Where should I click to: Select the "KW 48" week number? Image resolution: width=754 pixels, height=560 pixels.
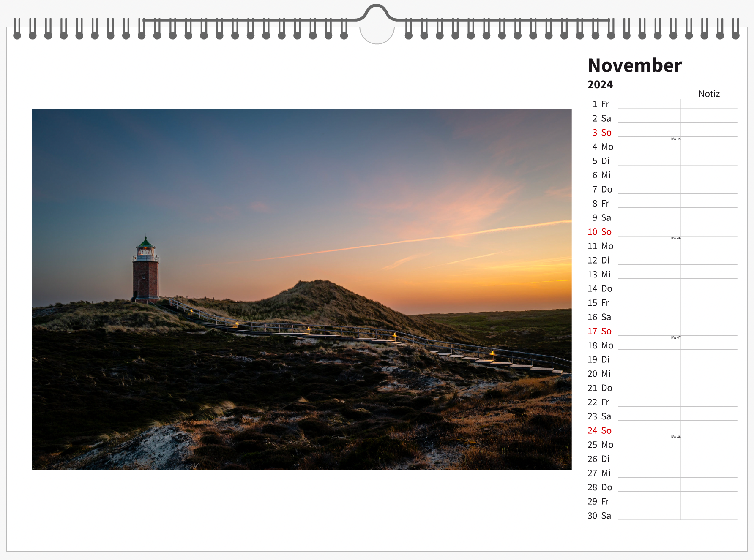tap(676, 437)
